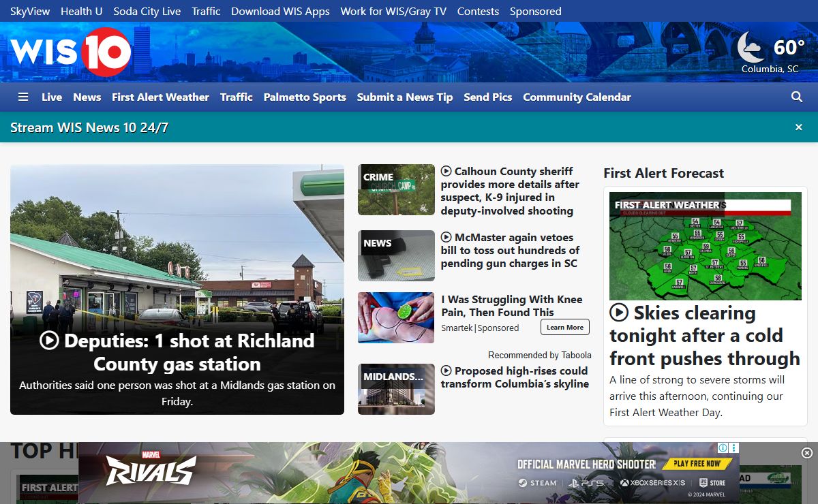Play the Deputies gas station shooting video
818x504 pixels.
pos(49,340)
